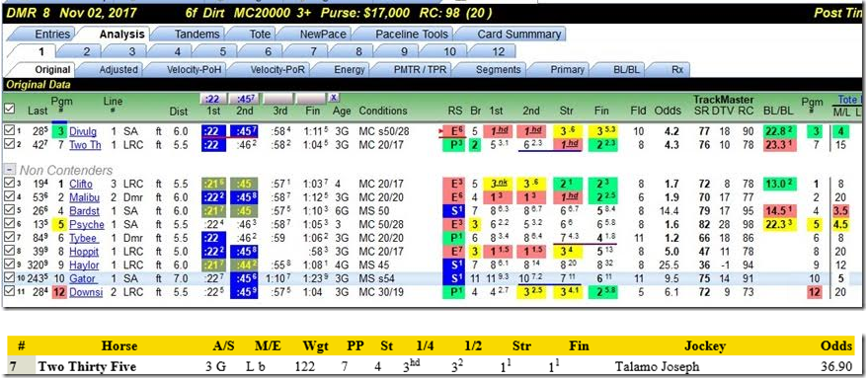Open the Two Th horse link
868x379 pixels.
[85, 145]
